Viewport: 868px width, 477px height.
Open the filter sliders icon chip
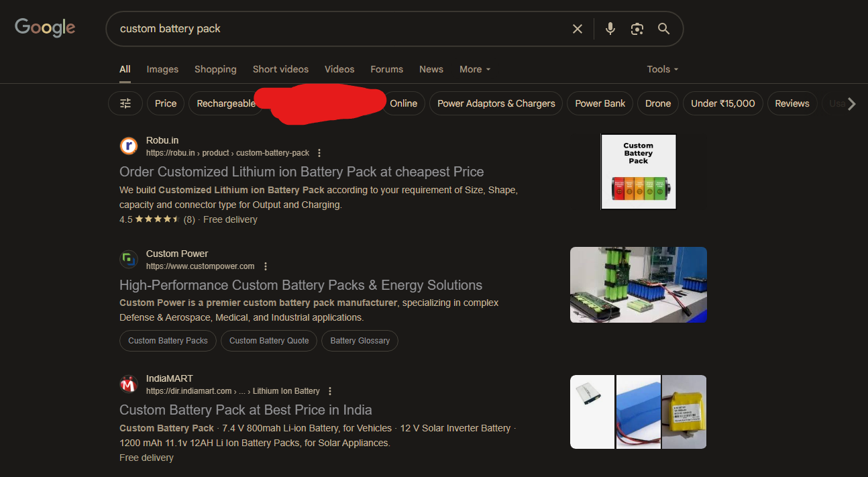tap(125, 103)
